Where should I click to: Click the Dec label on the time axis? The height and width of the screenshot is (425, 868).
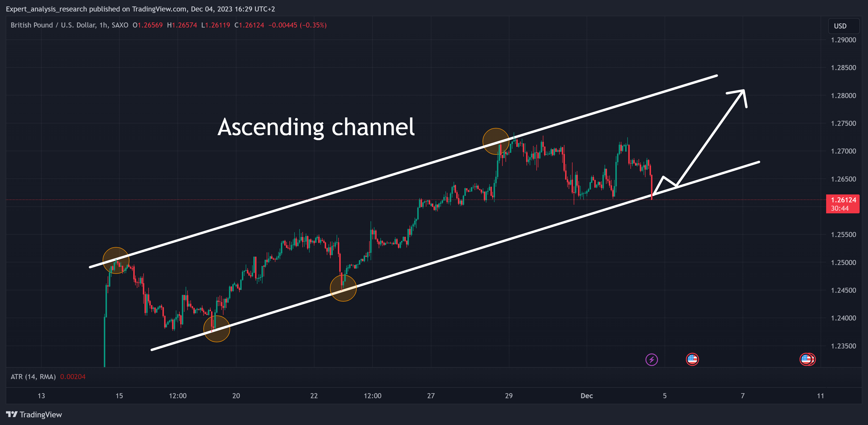pos(587,396)
